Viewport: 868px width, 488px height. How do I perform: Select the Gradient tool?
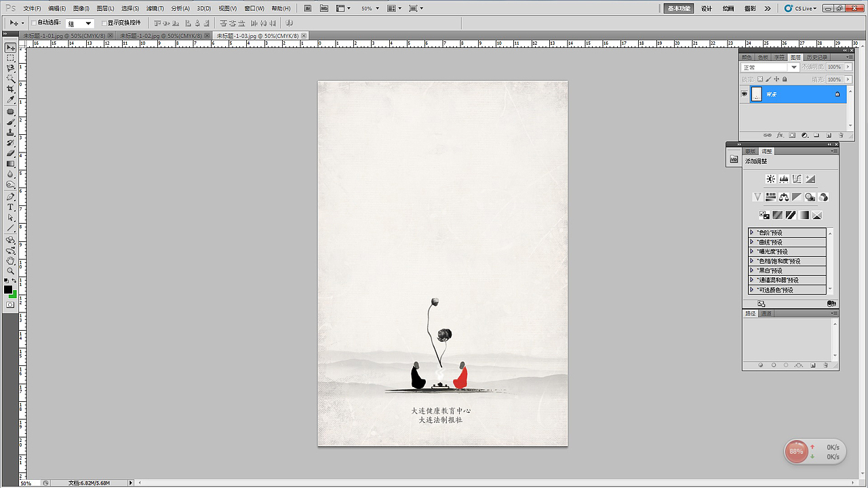pos(10,164)
